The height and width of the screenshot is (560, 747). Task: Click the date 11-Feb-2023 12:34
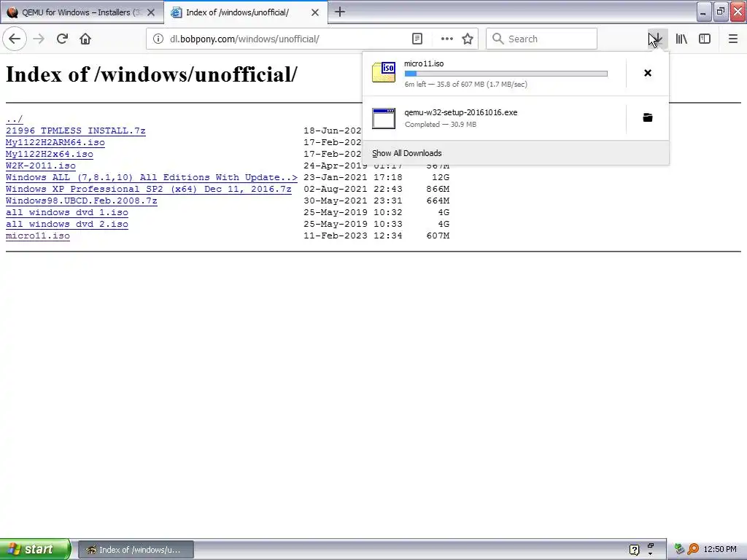pos(353,236)
